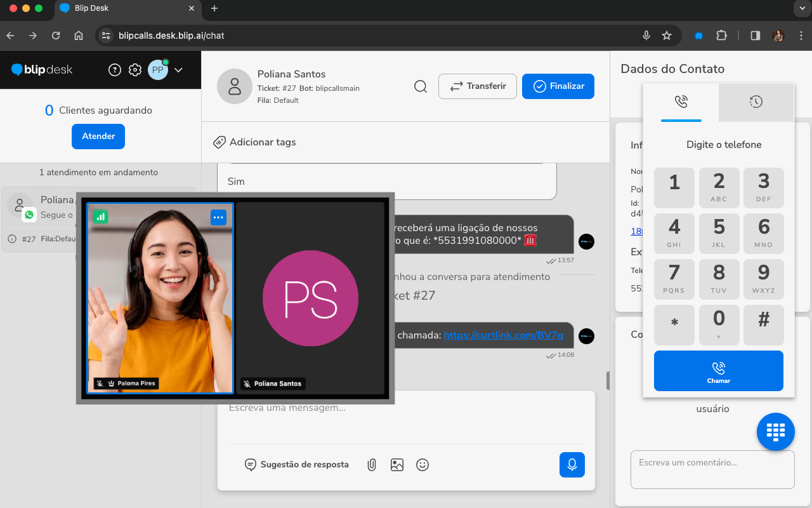The height and width of the screenshot is (508, 812).
Task: Switch to the call history tab
Action: [x=756, y=102]
